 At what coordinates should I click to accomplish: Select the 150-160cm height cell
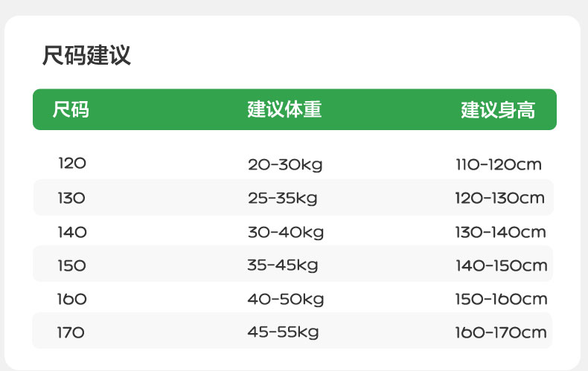501,299
